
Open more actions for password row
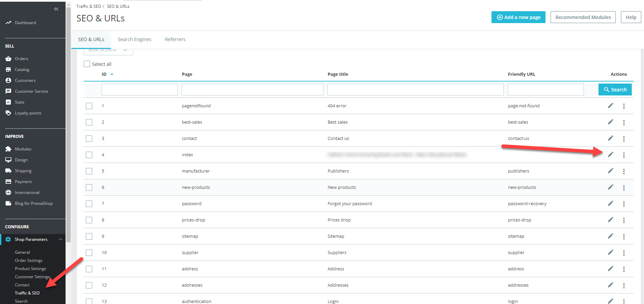[624, 204]
